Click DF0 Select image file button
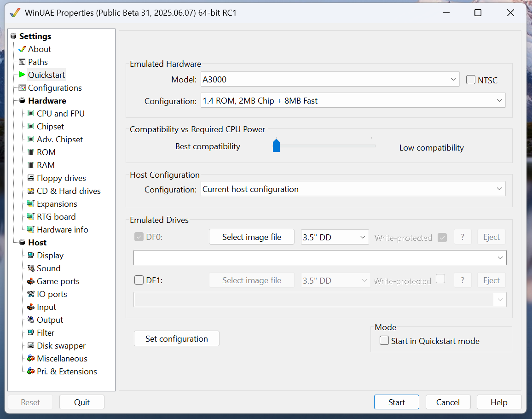Image resolution: width=532 pixels, height=419 pixels. point(251,237)
